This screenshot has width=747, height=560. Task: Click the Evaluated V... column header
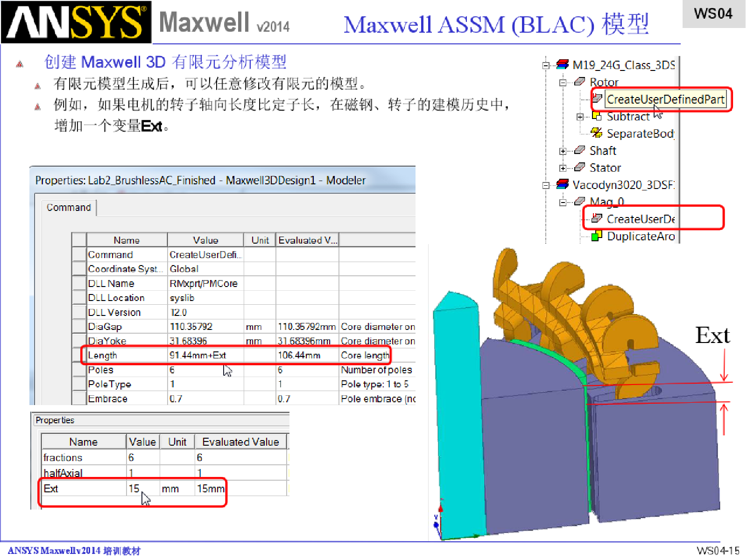[307, 240]
